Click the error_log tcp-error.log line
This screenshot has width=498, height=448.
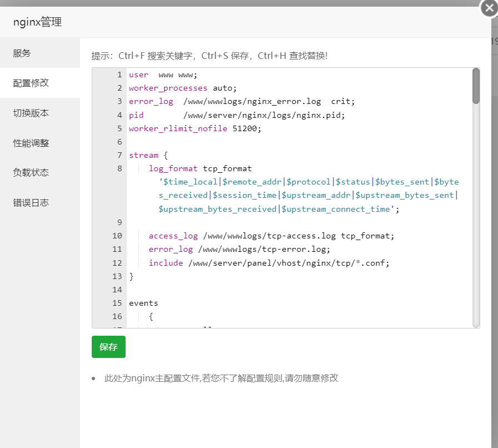click(x=240, y=249)
